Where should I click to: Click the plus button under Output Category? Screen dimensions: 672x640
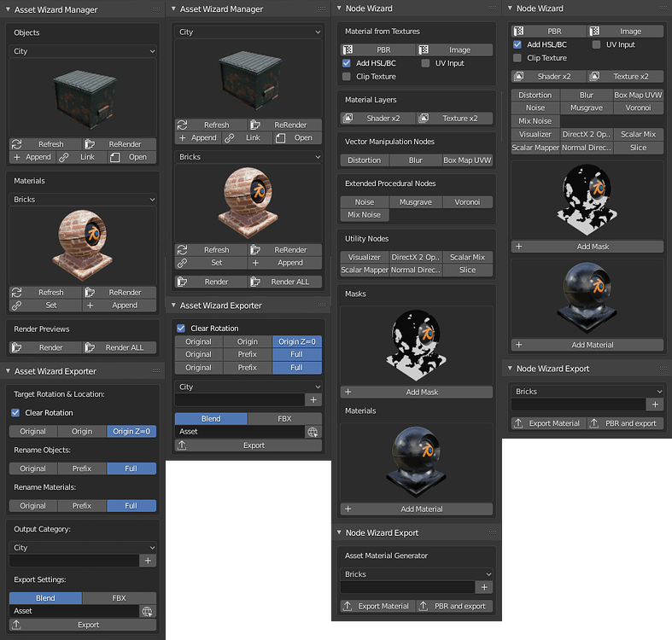pyautogui.click(x=148, y=561)
